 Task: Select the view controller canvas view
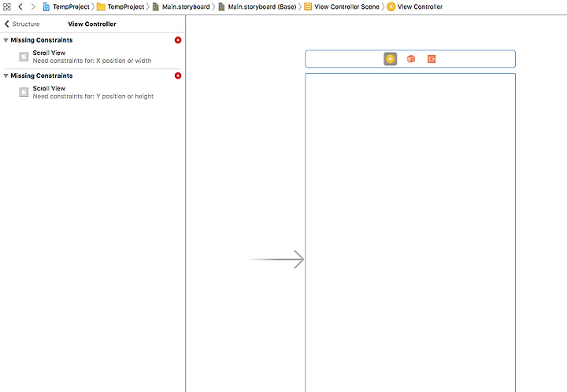pos(410,233)
